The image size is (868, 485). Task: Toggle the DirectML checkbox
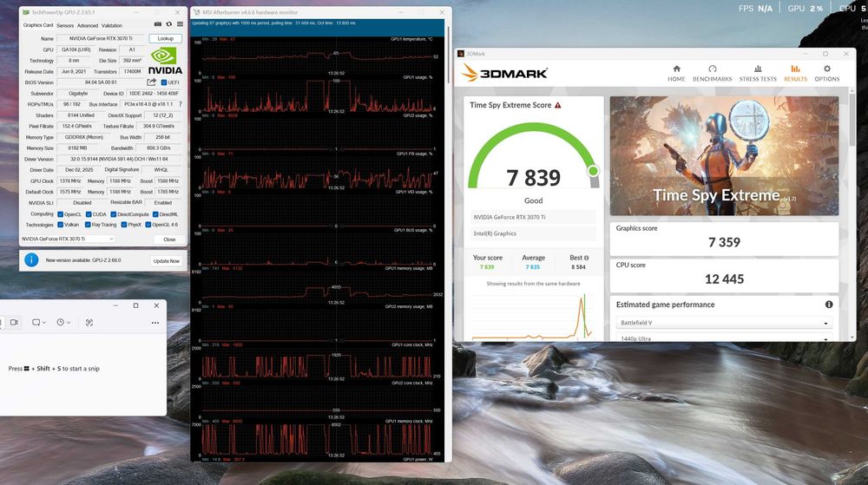point(155,214)
